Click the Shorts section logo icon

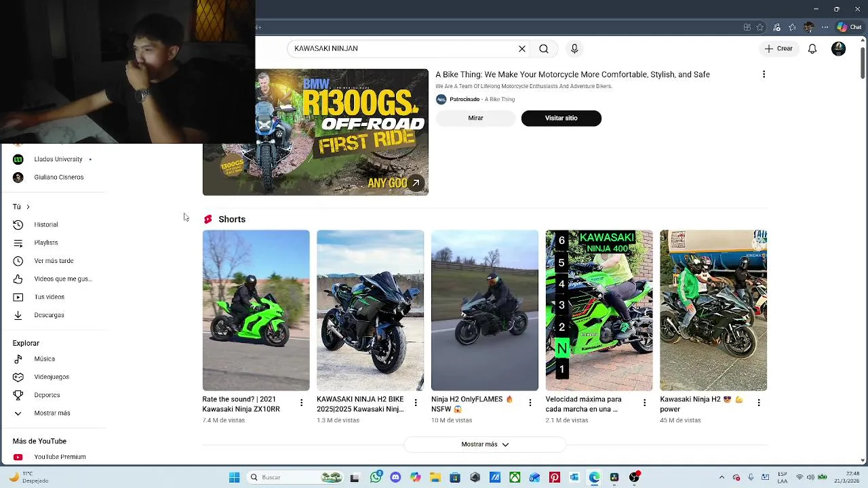click(x=208, y=220)
